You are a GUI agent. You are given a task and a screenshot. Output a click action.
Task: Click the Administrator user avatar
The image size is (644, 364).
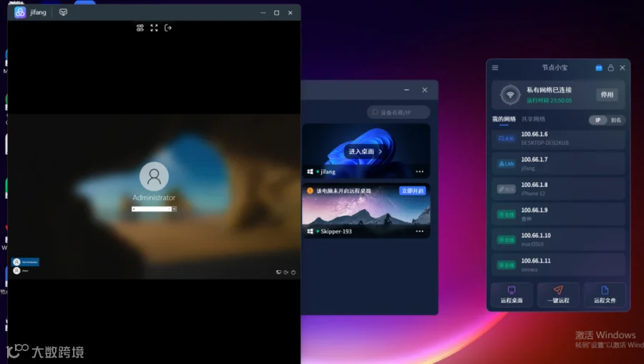(x=154, y=176)
